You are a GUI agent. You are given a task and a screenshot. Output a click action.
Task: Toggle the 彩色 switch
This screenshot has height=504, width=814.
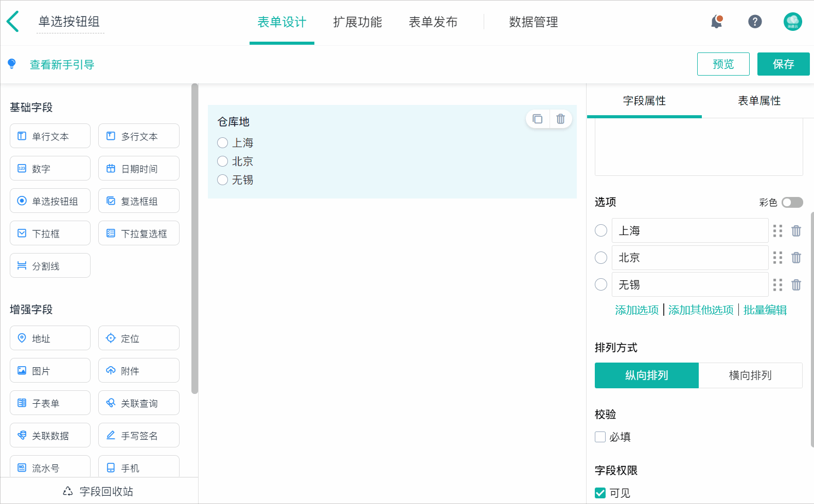792,203
